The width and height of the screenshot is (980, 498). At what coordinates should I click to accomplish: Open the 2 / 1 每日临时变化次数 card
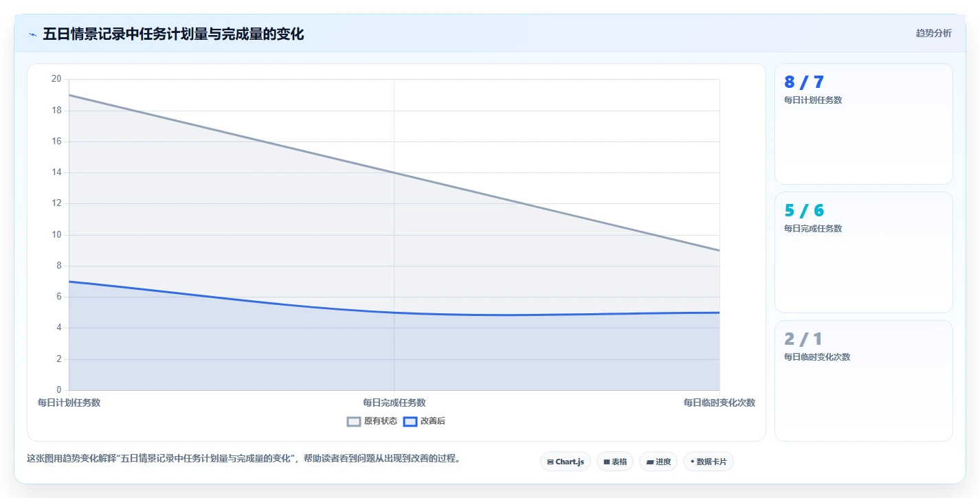pyautogui.click(x=863, y=381)
